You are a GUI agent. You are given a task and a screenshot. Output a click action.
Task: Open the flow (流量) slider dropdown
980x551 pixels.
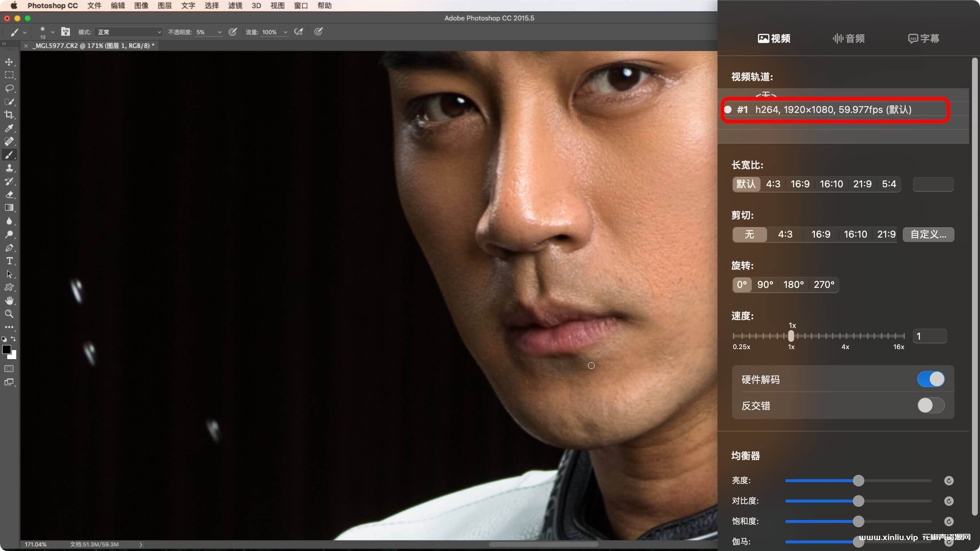pos(285,32)
